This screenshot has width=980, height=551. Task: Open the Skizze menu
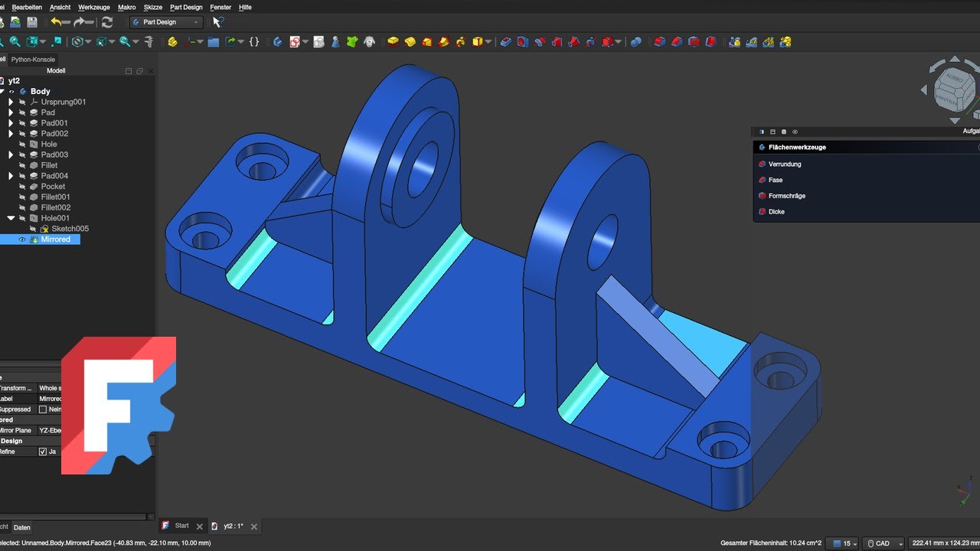152,7
